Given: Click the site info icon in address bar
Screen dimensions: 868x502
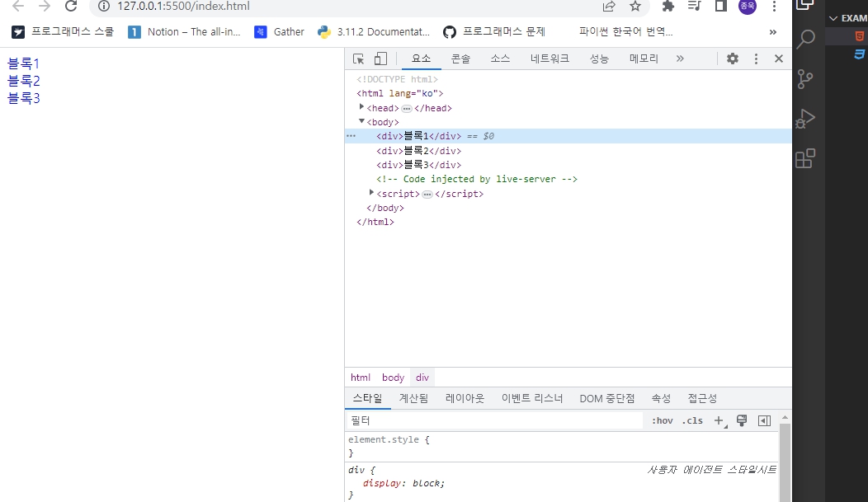Looking at the screenshot, I should [103, 6].
